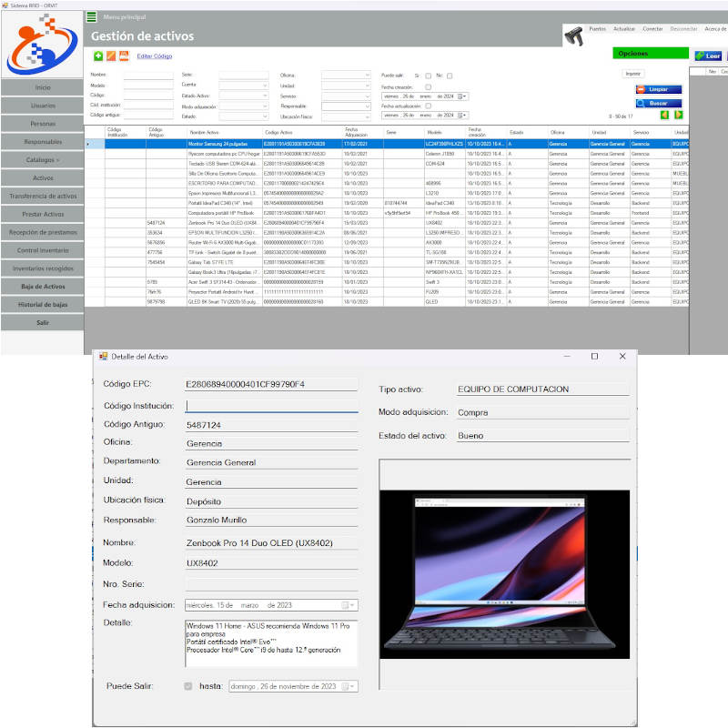The width and height of the screenshot is (728, 728).
Task: Click the Nombre filter input field
Action: click(148, 75)
